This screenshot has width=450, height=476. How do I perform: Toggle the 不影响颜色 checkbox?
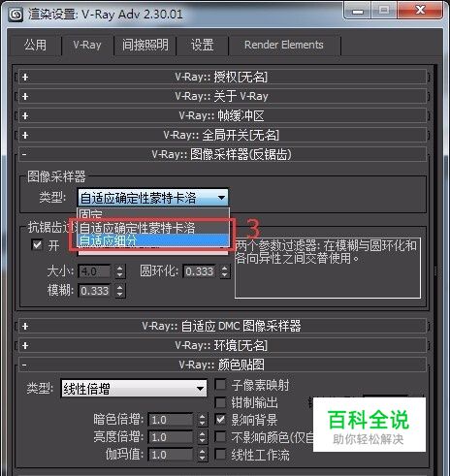pyautogui.click(x=220, y=437)
